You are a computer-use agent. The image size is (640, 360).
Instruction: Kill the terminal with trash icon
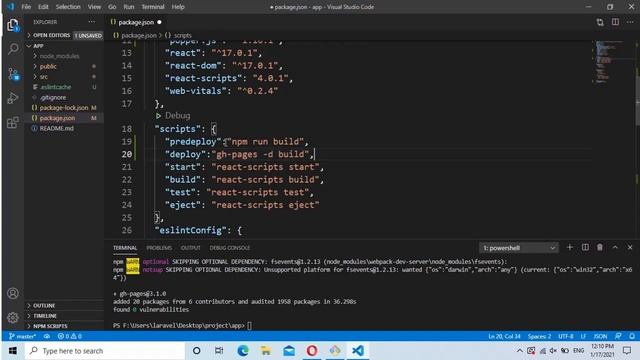(600, 247)
